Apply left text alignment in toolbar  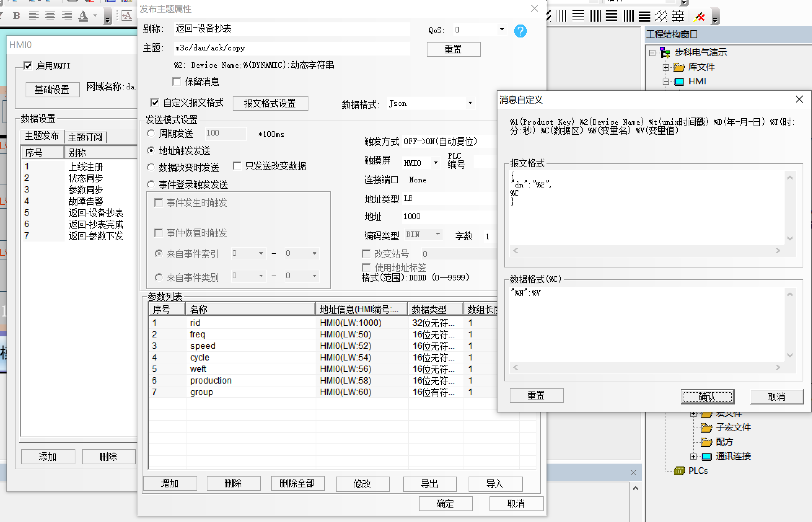34,16
